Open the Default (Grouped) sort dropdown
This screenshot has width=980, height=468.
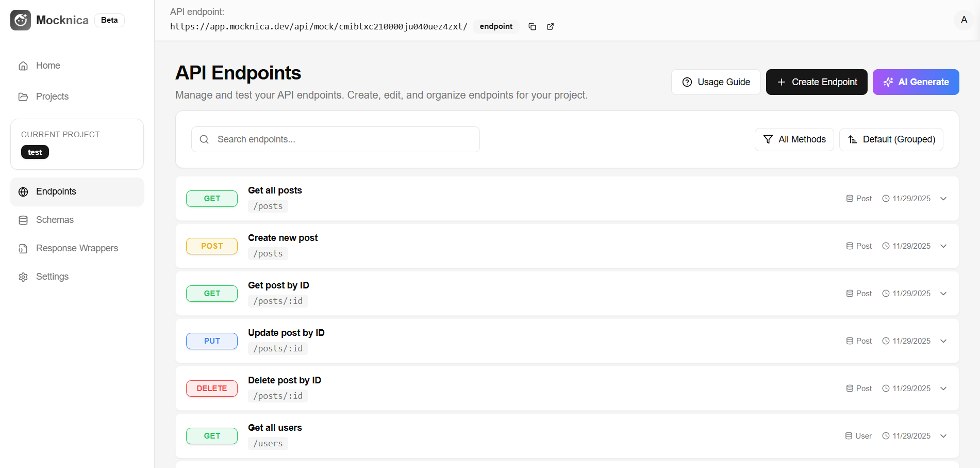pos(891,139)
